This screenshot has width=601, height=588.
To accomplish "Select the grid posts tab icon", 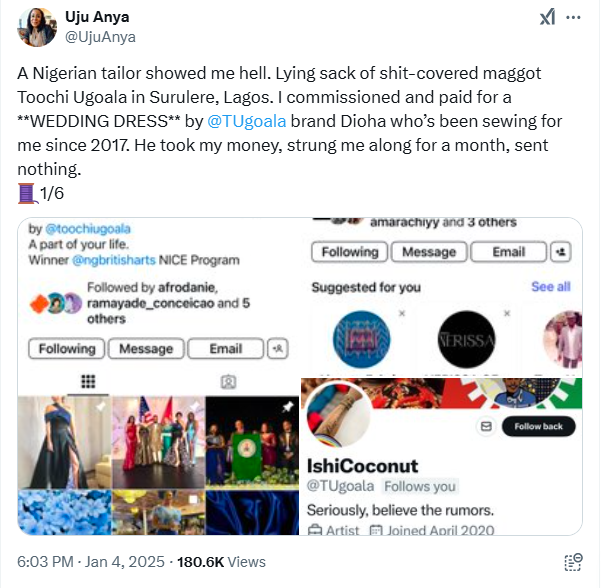I will [x=88, y=381].
